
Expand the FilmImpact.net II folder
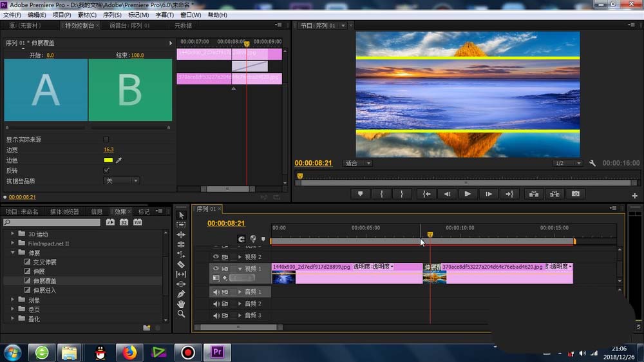12,243
